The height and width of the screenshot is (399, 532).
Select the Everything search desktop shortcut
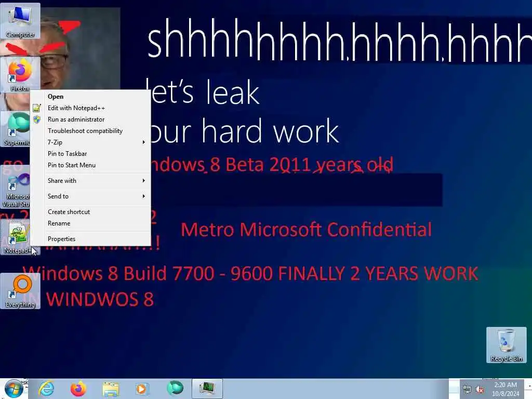pos(20,291)
